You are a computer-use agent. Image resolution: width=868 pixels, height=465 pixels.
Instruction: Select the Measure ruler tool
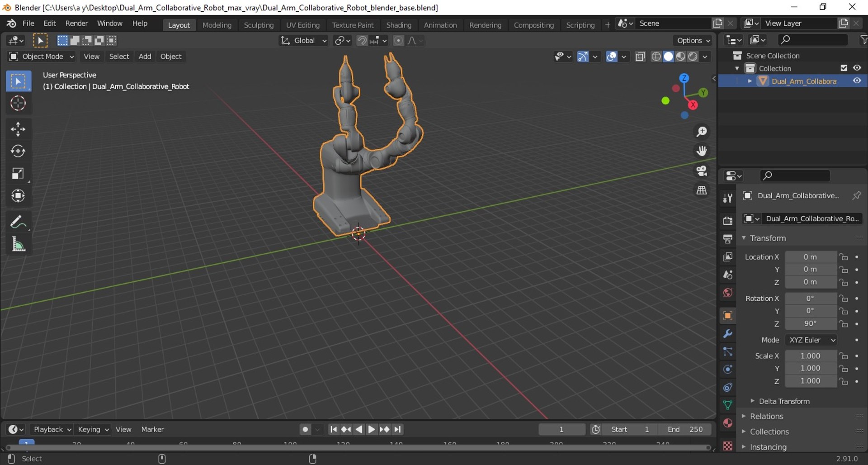18,245
